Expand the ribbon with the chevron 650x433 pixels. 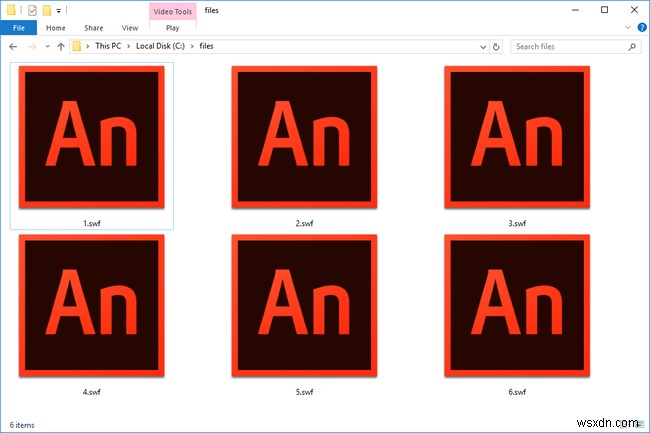tap(628, 28)
